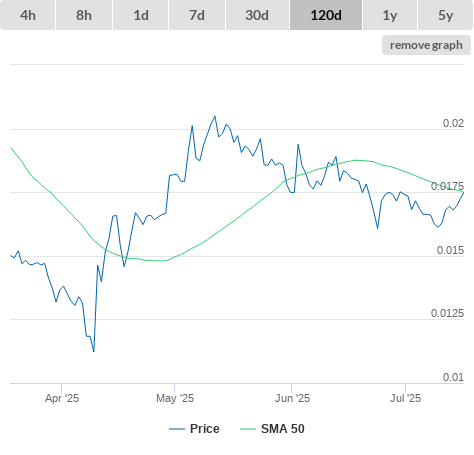Click the Jul '25 axis label
Screen dimensions: 474x455
406,398
